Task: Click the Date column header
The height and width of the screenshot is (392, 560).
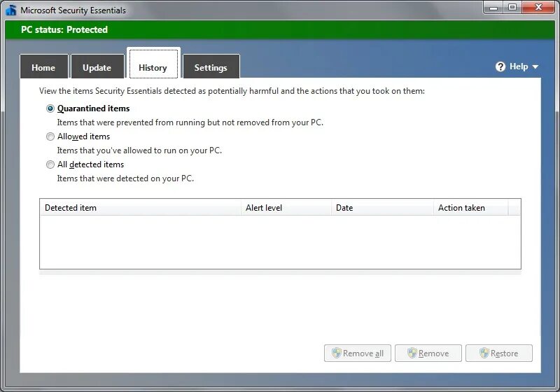Action: click(382, 207)
